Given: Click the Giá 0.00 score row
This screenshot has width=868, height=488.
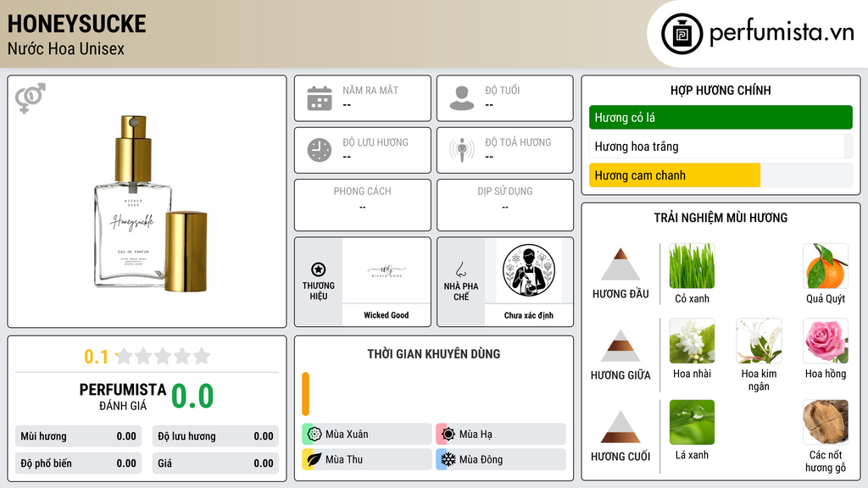Looking at the screenshot, I should tap(215, 463).
